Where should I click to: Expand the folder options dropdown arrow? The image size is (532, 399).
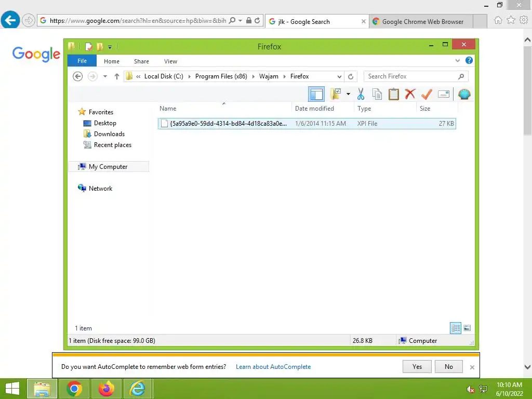point(348,95)
